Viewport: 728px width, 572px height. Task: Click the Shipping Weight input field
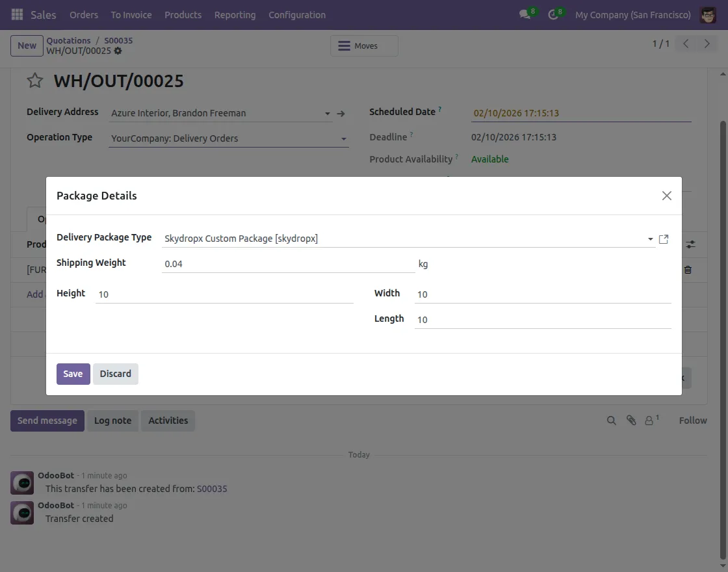(287, 264)
